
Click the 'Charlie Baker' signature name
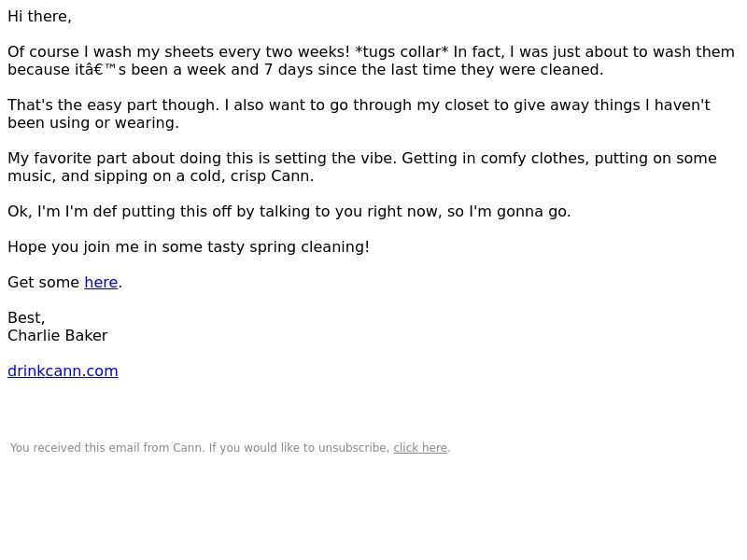(58, 336)
